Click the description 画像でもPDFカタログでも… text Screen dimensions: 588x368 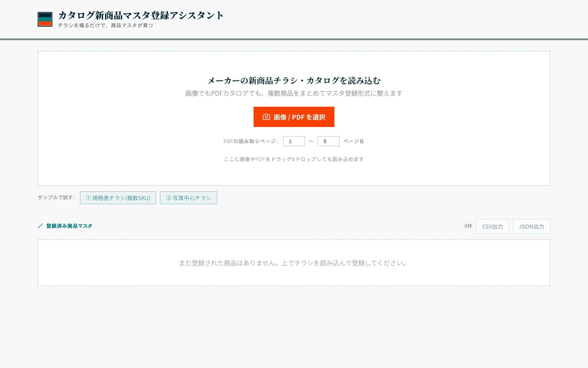[x=294, y=93]
